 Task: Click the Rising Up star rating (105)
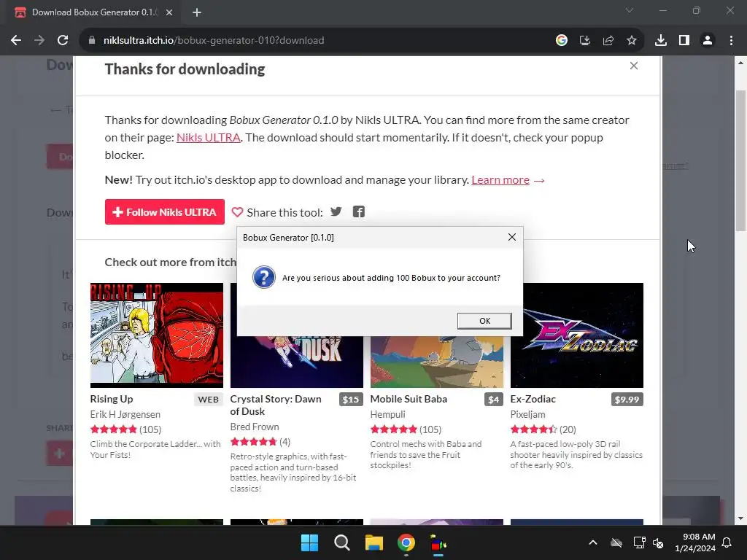point(125,429)
